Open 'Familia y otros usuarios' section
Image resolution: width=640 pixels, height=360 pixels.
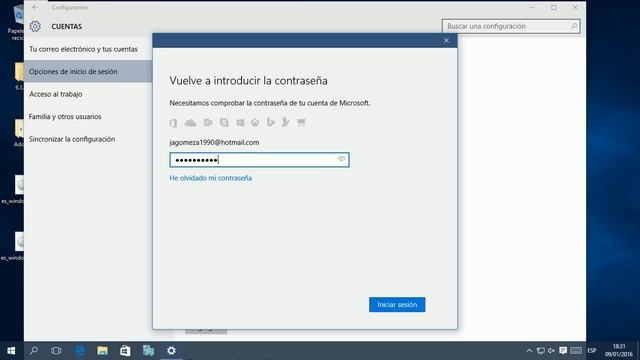tap(88, 116)
